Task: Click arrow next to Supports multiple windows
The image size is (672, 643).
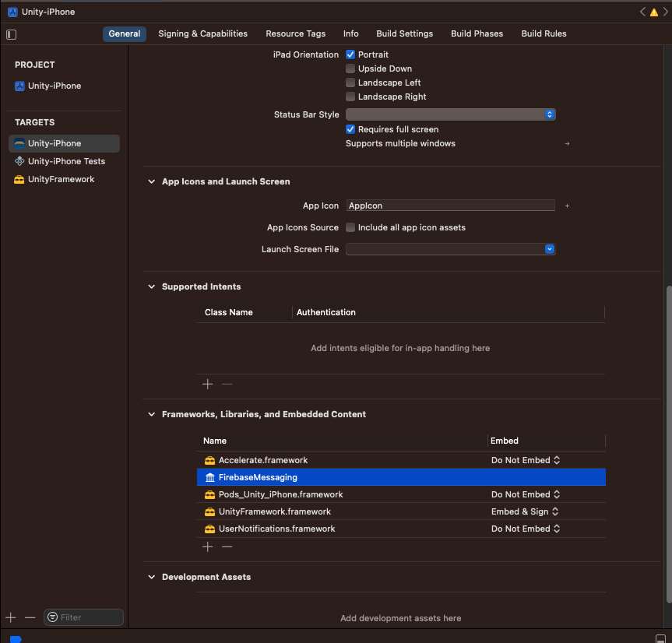Action: click(567, 144)
